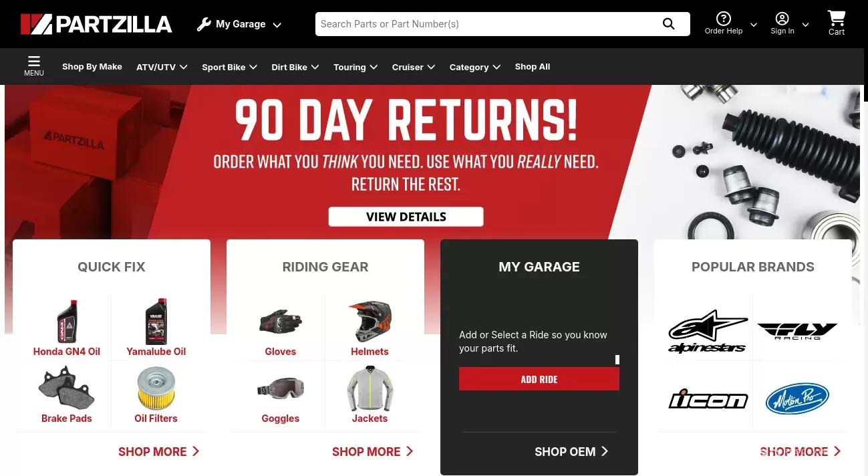Expand the ATV/UTV dropdown menu
The height and width of the screenshot is (476, 868).
coord(162,67)
